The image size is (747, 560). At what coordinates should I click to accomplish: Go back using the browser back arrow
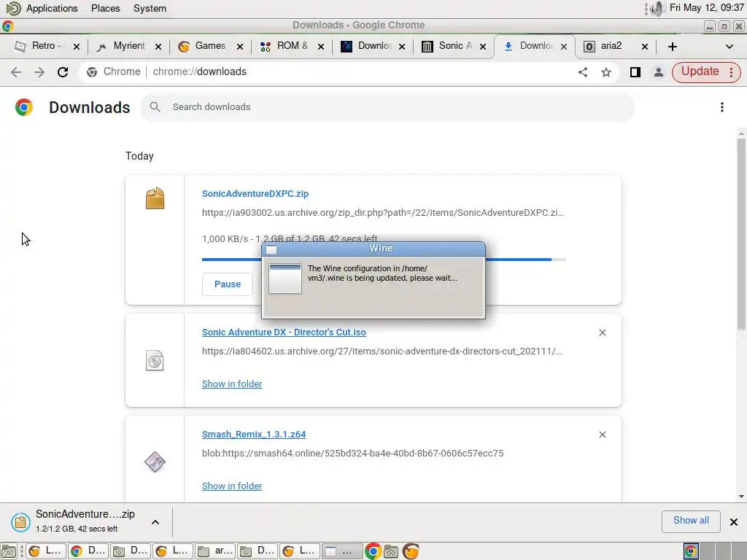pos(16,72)
